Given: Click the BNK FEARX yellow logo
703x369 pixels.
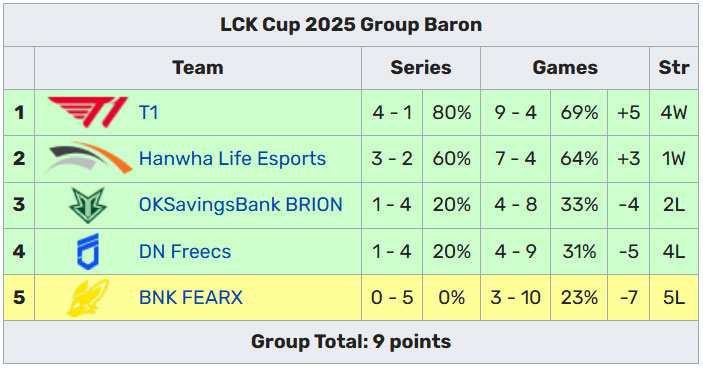Looking at the screenshot, I should tap(88, 298).
